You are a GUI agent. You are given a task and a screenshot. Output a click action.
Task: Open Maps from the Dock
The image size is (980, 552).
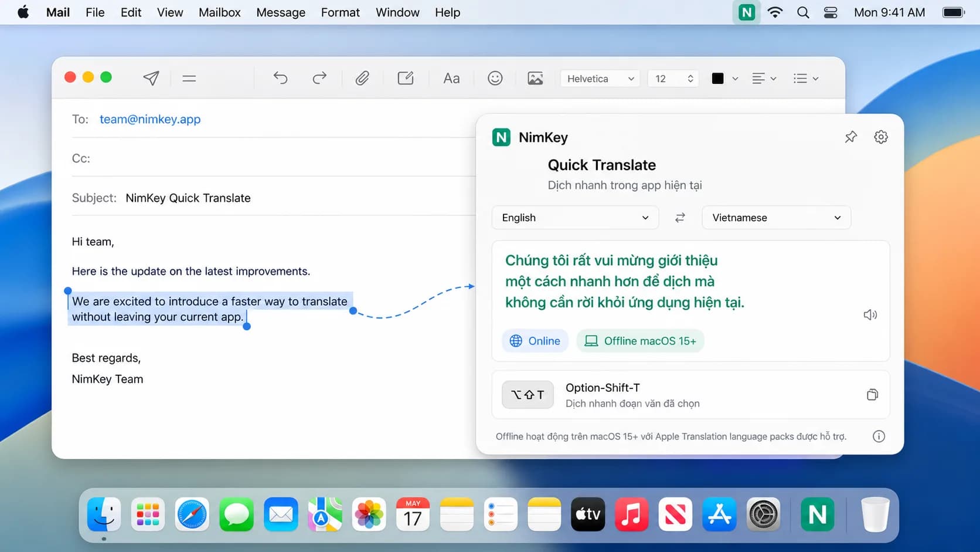pos(325,514)
